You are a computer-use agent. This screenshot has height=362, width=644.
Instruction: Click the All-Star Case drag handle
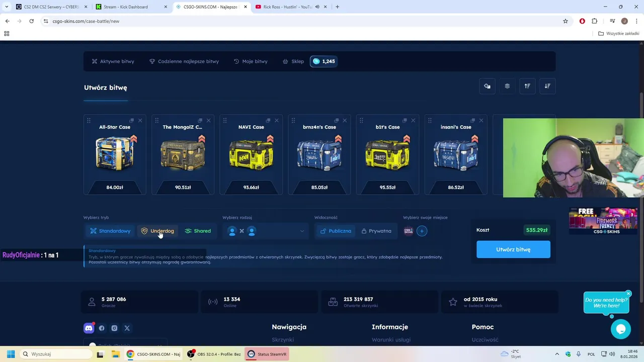(x=89, y=121)
